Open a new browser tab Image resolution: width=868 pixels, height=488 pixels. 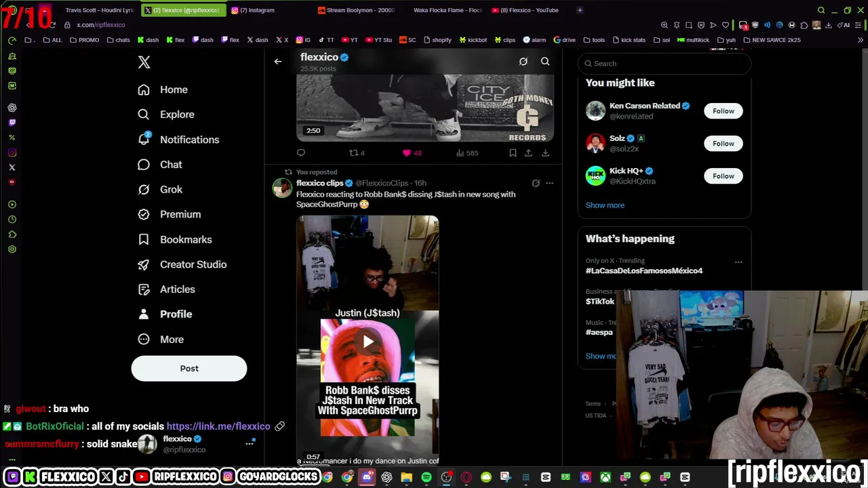coord(580,10)
